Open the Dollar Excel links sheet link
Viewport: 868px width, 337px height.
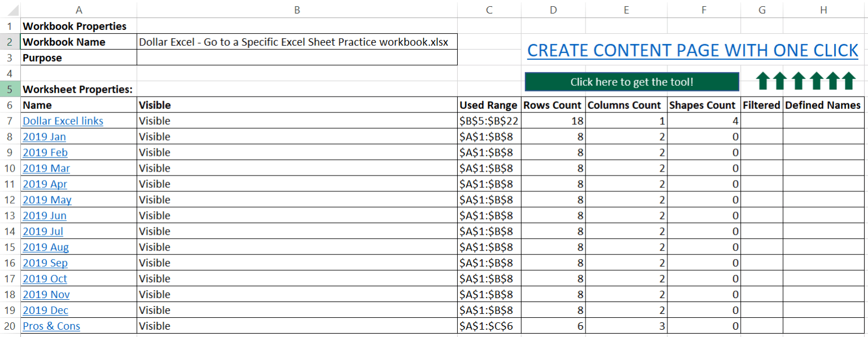click(x=63, y=121)
